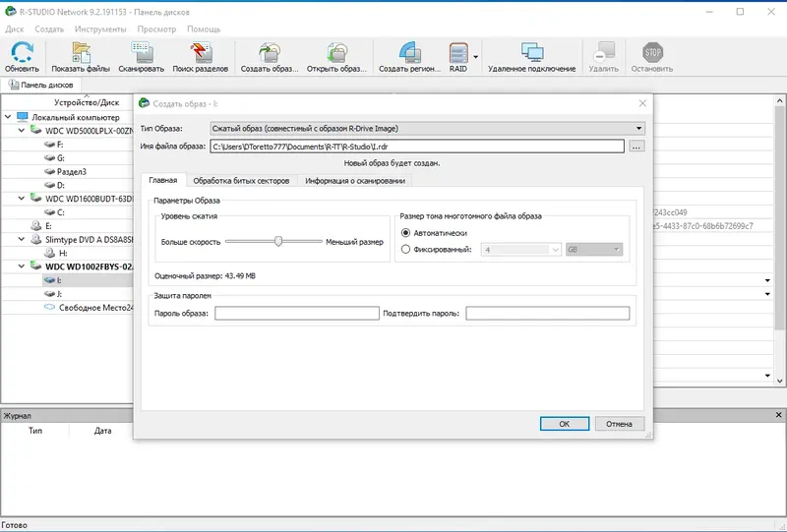Image resolution: width=787 pixels, height=532 pixels.
Task: Click the Остановить stop icon
Action: 652,52
